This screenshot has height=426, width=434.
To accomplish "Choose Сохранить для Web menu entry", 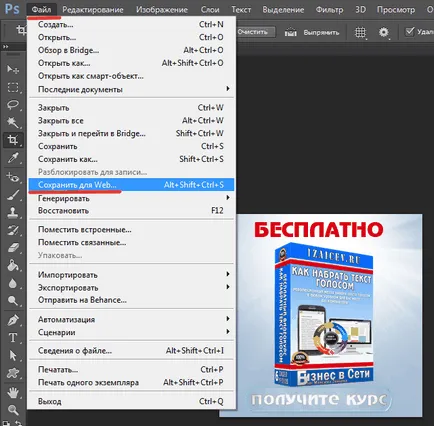I will click(x=131, y=185).
